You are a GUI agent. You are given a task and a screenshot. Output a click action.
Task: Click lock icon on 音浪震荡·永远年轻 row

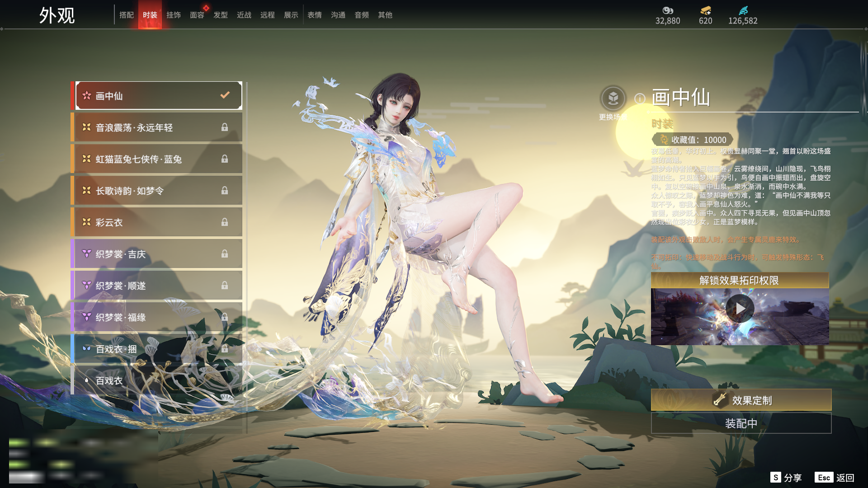225,127
